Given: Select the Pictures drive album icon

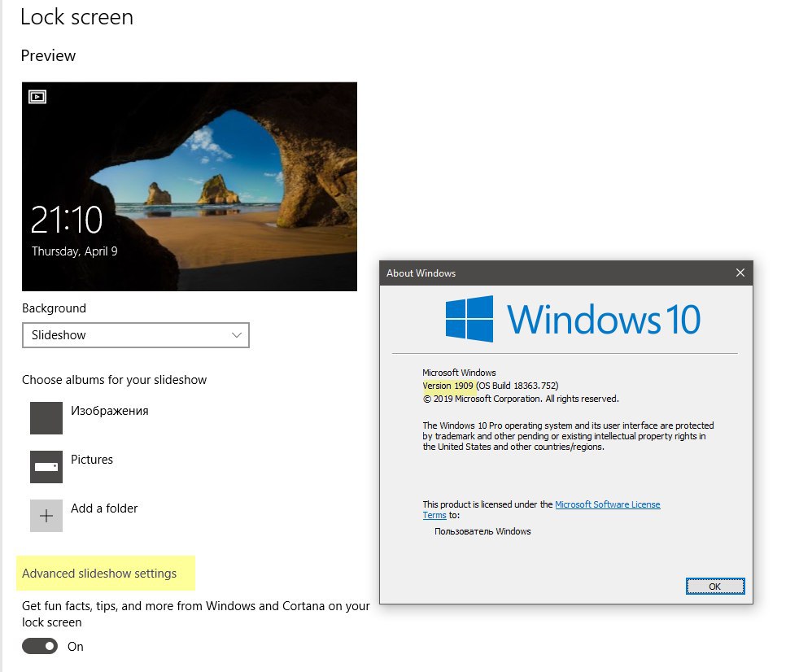Looking at the screenshot, I should (46, 467).
